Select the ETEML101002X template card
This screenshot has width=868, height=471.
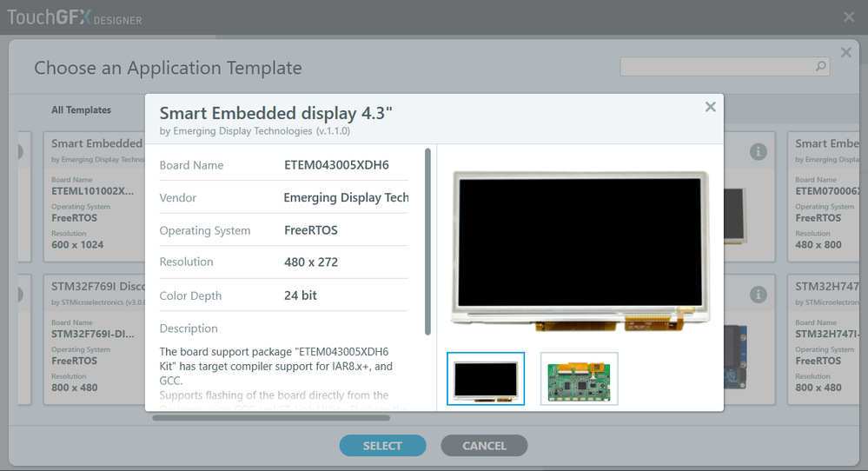(x=94, y=196)
